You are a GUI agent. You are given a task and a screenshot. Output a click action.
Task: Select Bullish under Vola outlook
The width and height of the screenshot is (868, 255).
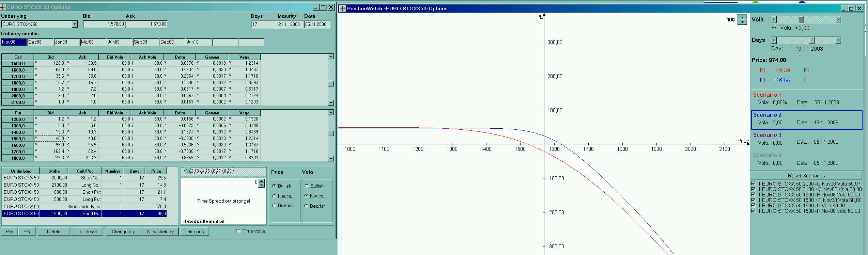307,186
